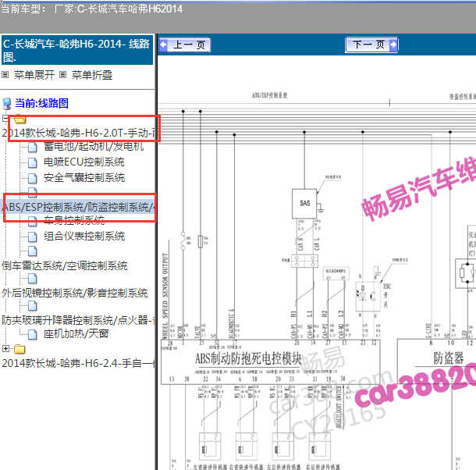Click 菜单展开 to expand all menus
Screen dimensions: 476x470
pos(34,75)
